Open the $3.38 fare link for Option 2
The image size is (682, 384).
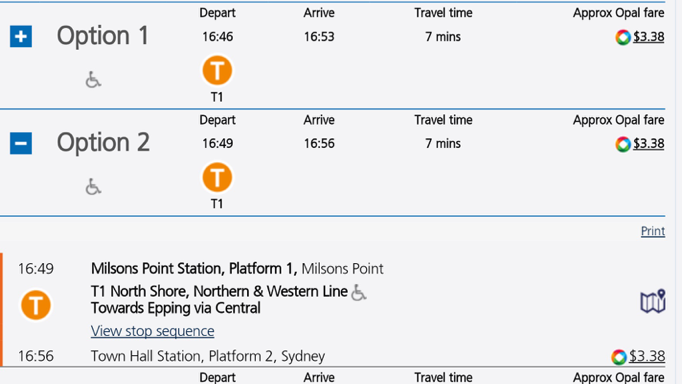point(649,144)
